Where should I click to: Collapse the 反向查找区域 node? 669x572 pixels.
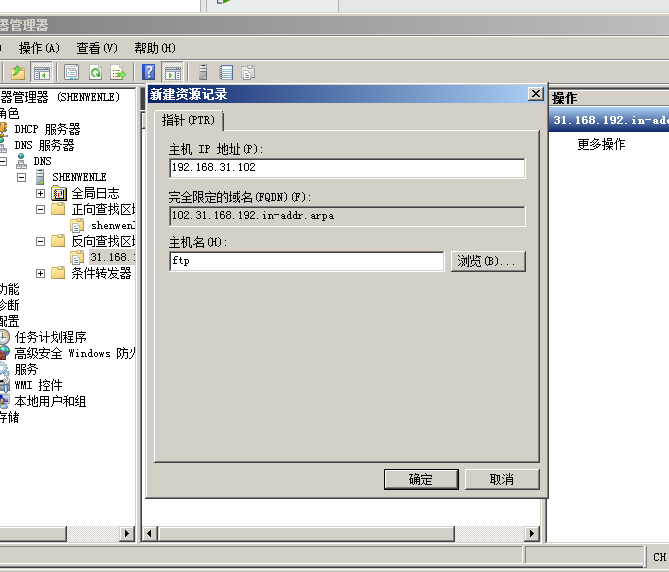(x=40, y=241)
